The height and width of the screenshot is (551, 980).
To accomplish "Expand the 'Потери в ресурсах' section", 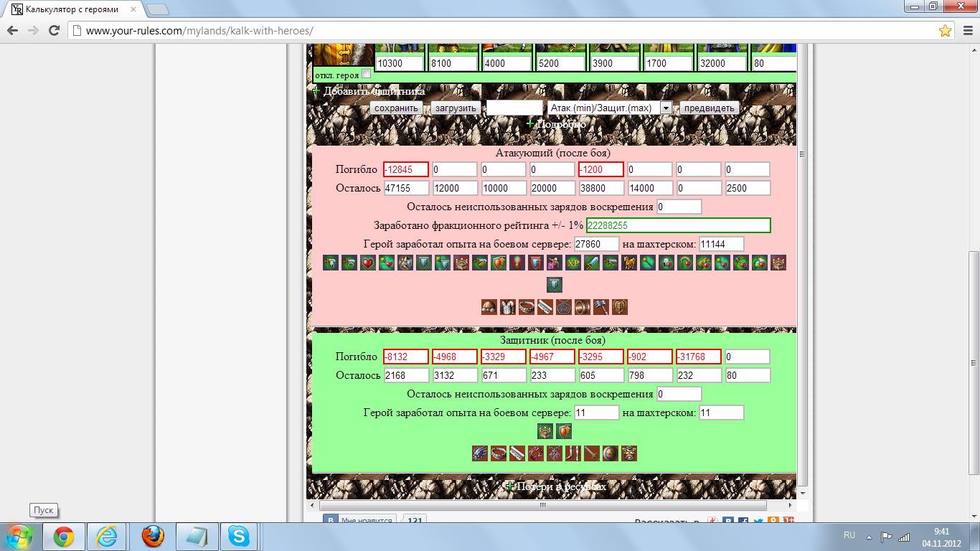I will (556, 486).
